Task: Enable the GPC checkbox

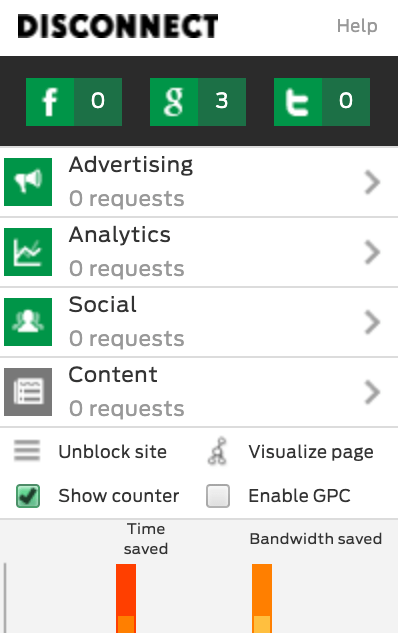Action: [218, 496]
